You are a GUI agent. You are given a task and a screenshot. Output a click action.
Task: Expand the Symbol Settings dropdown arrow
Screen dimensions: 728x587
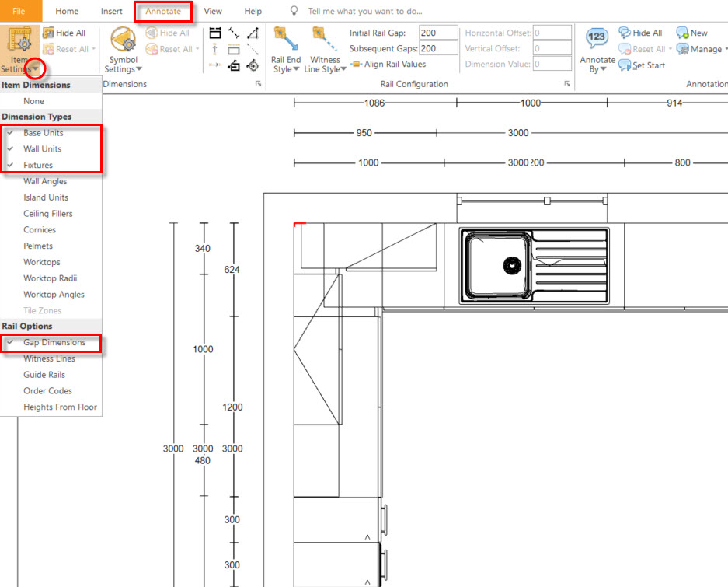coord(139,69)
